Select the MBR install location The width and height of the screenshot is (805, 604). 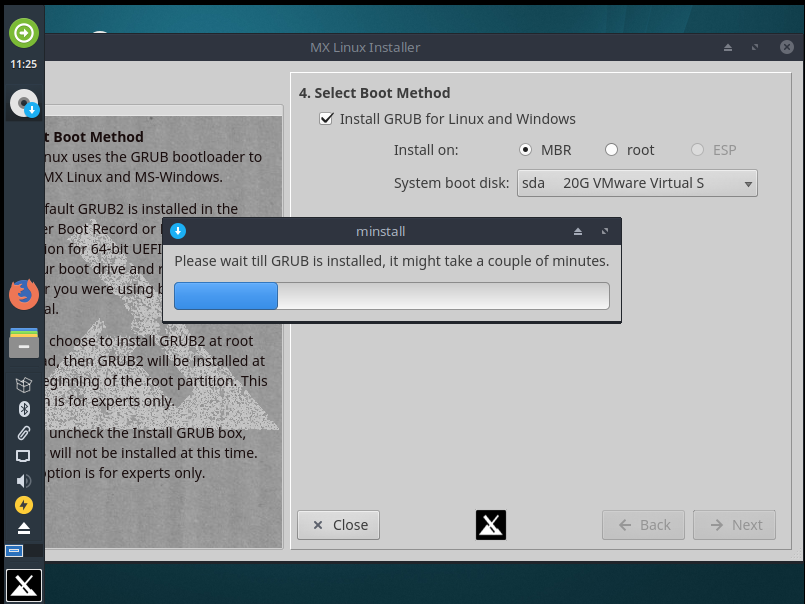pos(526,150)
